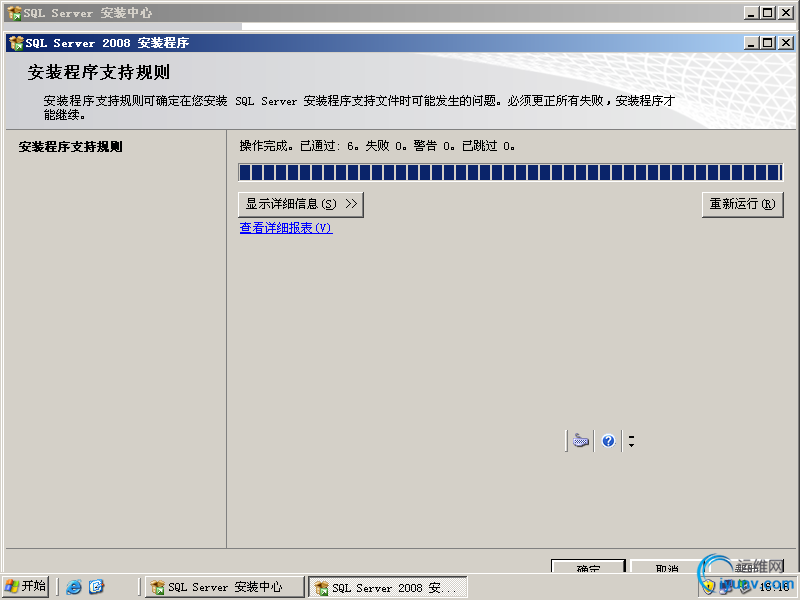
Task: Open the language bar keyboard icon
Action: [581, 440]
